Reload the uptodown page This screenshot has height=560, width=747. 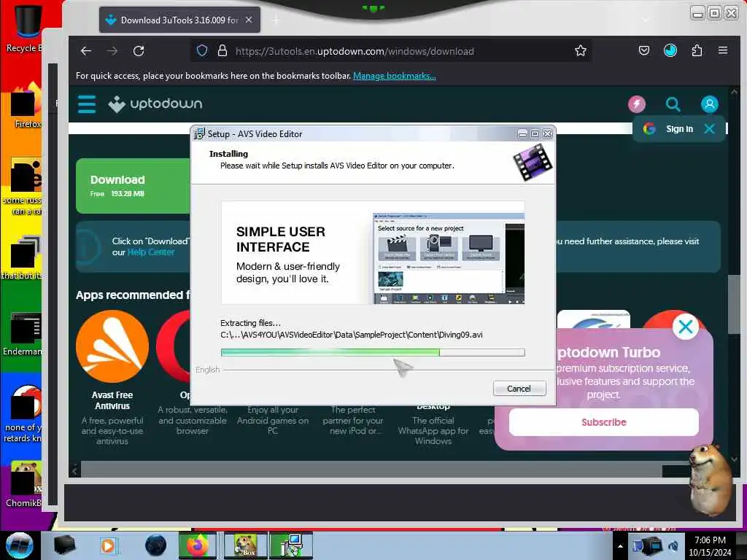[139, 51]
